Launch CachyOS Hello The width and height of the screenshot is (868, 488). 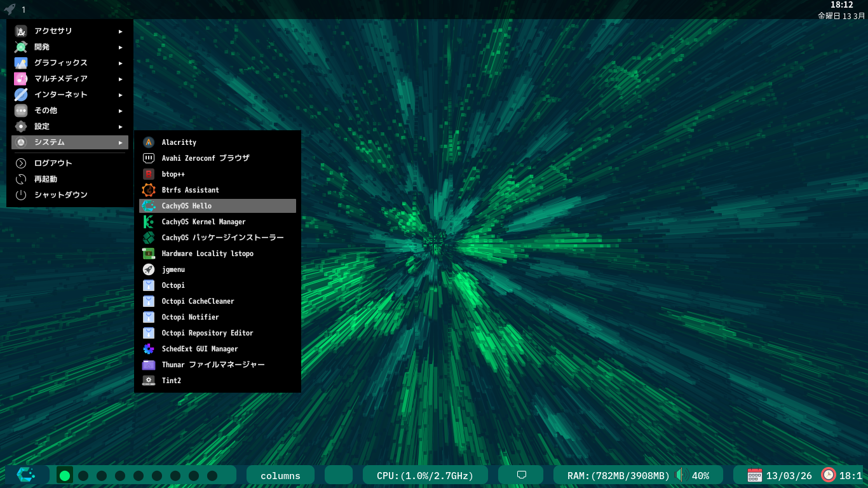click(x=217, y=206)
